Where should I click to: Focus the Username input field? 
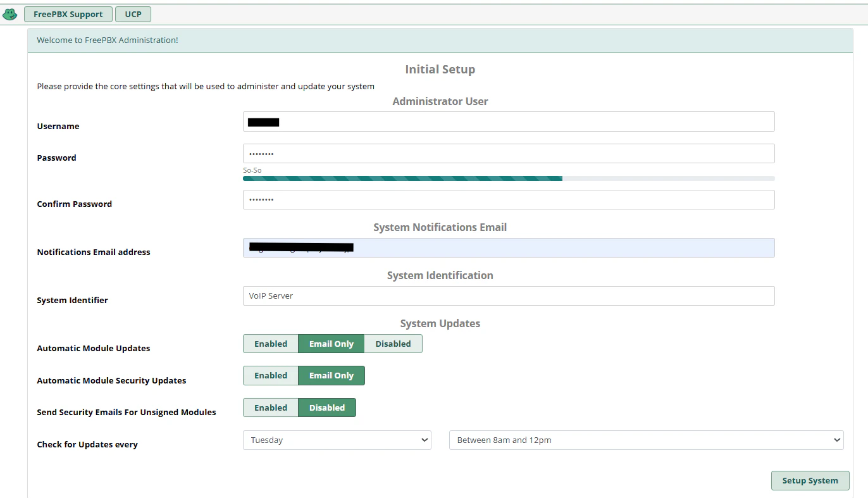[509, 122]
